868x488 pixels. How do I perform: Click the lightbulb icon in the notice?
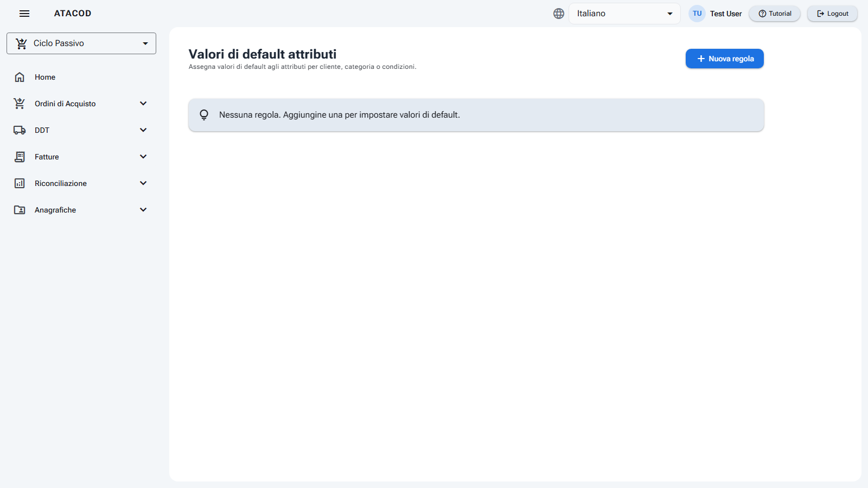[204, 115]
